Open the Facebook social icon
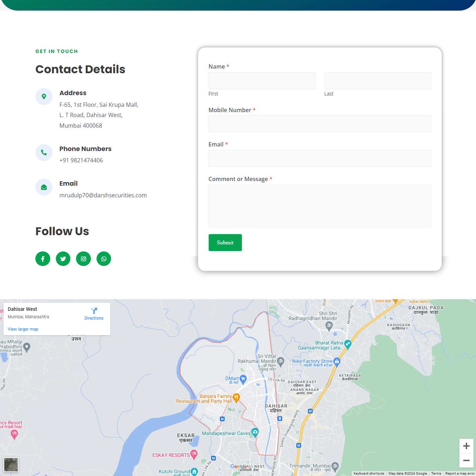 point(43,259)
